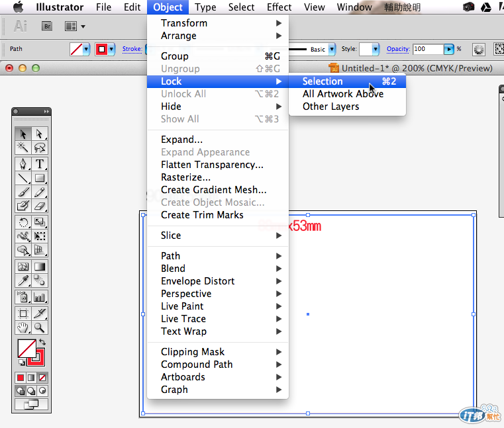The width and height of the screenshot is (504, 428).
Task: Enable Draw Normal mode
Action: (x=21, y=391)
